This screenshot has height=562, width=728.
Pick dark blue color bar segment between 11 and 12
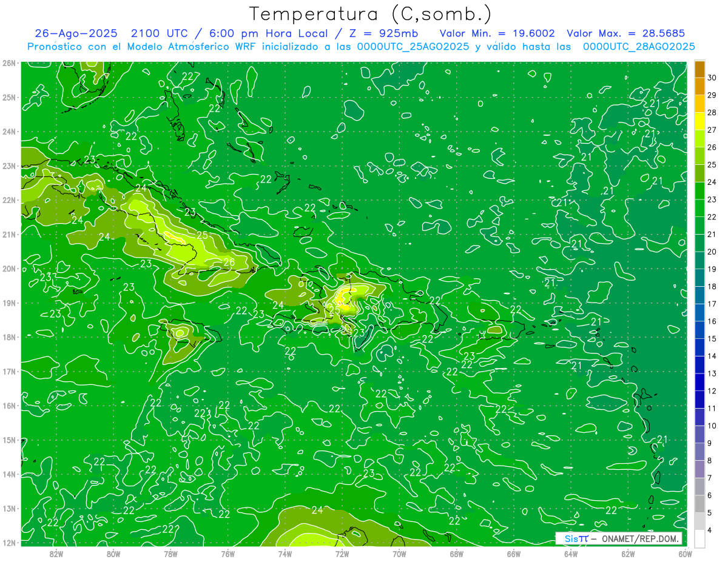699,400
